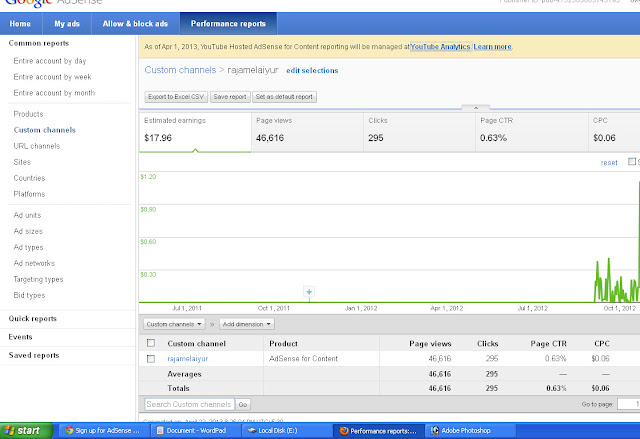Click Set as default report button
The width and height of the screenshot is (640, 439).
pos(284,97)
